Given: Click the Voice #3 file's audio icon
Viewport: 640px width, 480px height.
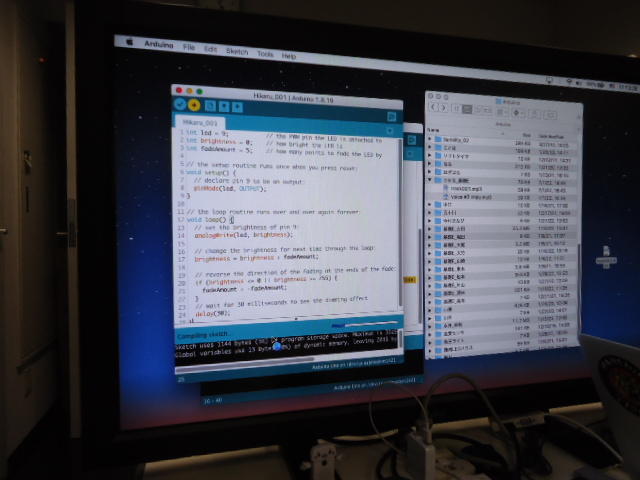Looking at the screenshot, I should (446, 196).
